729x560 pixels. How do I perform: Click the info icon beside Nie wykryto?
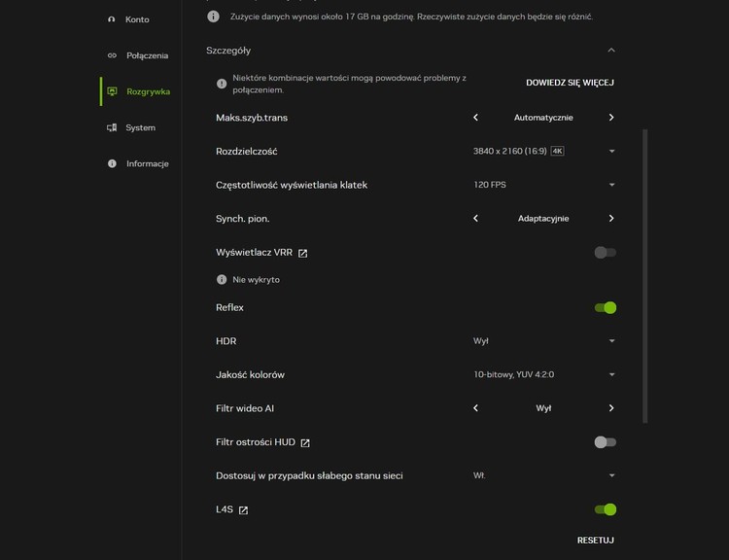coord(222,280)
